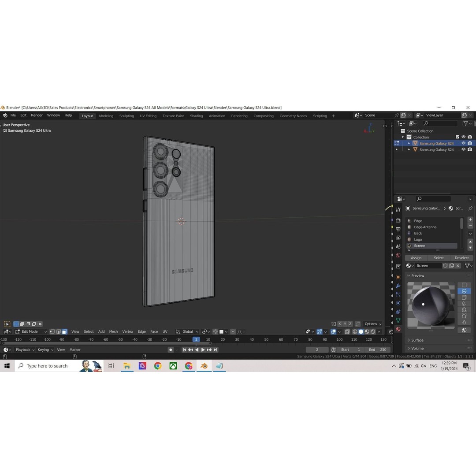Open Material properties tab icon
Screen dimensions: 476x476
tap(398, 329)
